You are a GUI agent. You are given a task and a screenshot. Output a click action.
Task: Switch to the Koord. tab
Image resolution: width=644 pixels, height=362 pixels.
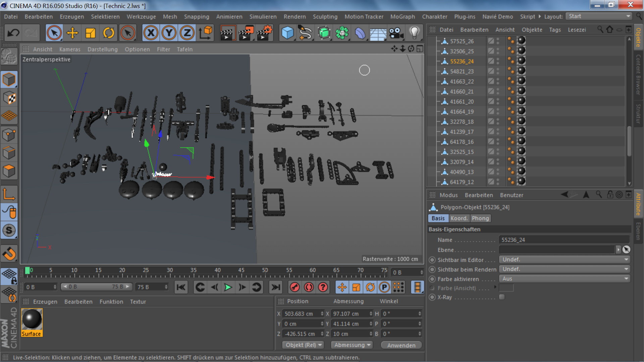pyautogui.click(x=459, y=218)
